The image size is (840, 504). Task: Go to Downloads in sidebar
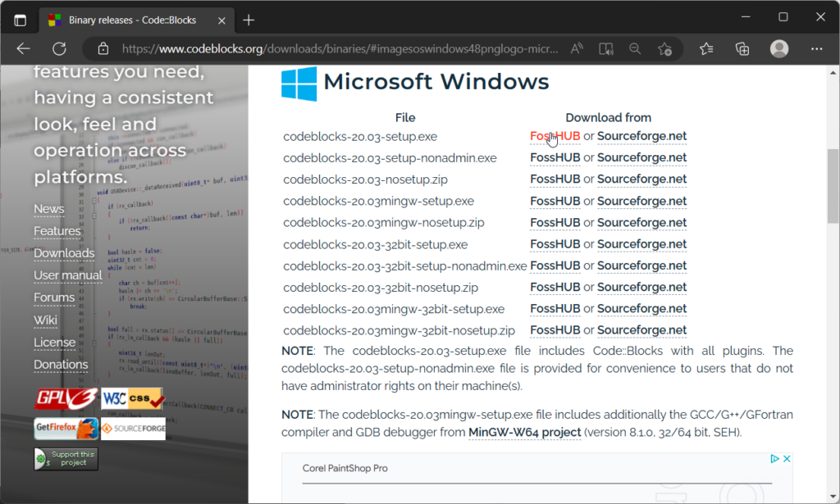click(64, 253)
